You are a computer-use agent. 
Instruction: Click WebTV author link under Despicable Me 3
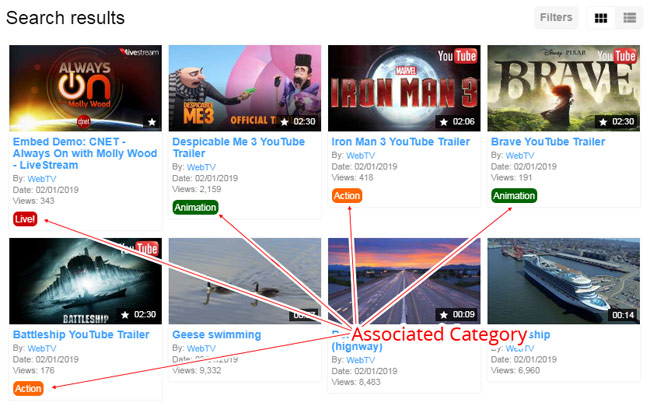click(201, 167)
